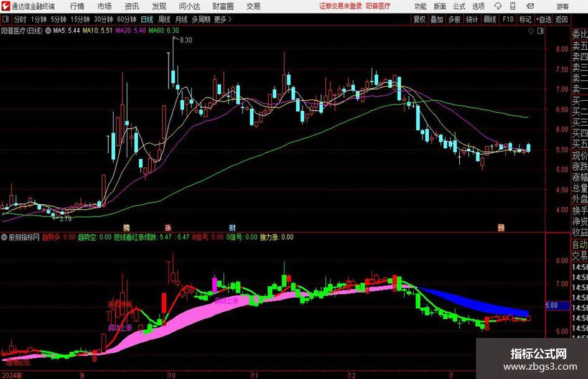This screenshot has height=379, width=588.
Task: Toggle the panel layout icon left of 分时
Action: click(6, 19)
